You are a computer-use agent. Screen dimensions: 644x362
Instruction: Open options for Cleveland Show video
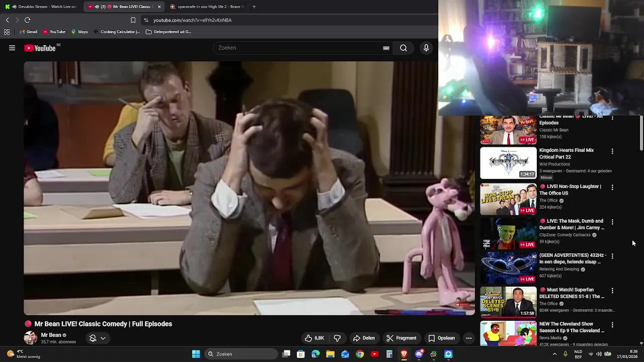coord(612,325)
